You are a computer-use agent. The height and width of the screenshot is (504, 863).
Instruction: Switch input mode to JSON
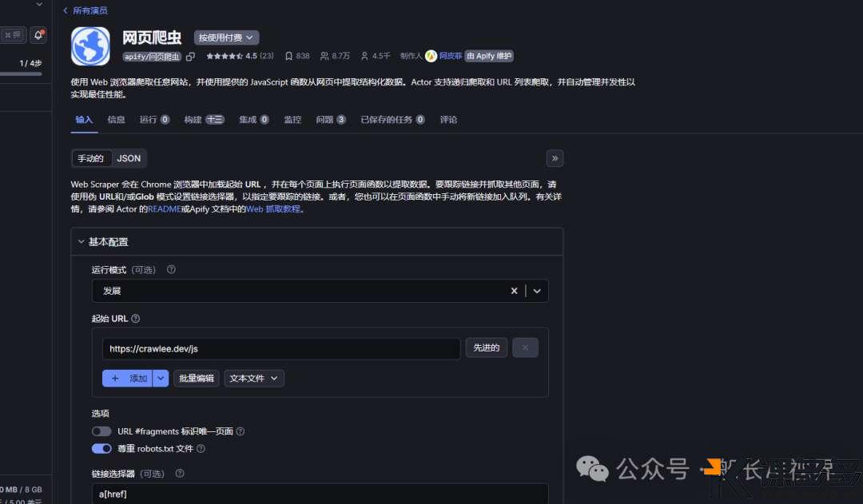click(129, 158)
